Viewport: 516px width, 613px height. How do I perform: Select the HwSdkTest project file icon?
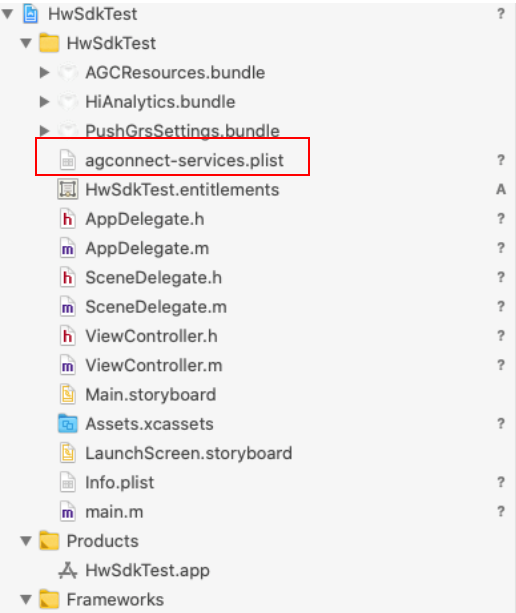[31, 14]
